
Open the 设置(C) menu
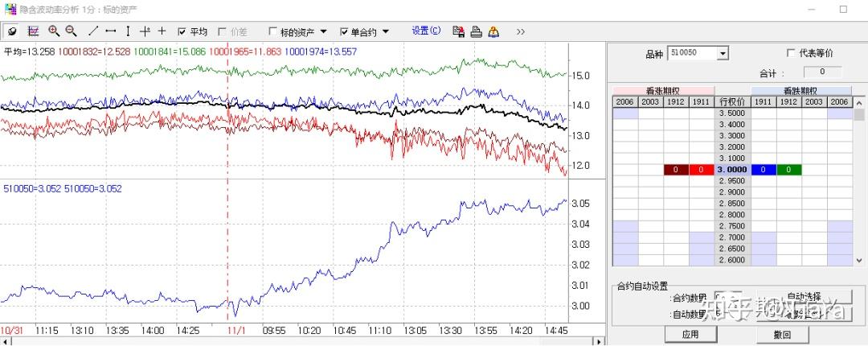point(426,31)
